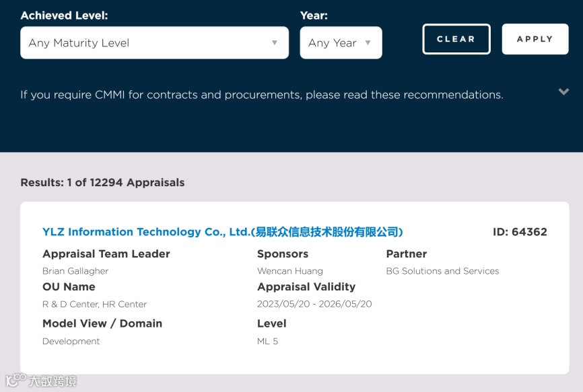Select the ID: 64362 text
This screenshot has width=583, height=392.
tap(520, 232)
